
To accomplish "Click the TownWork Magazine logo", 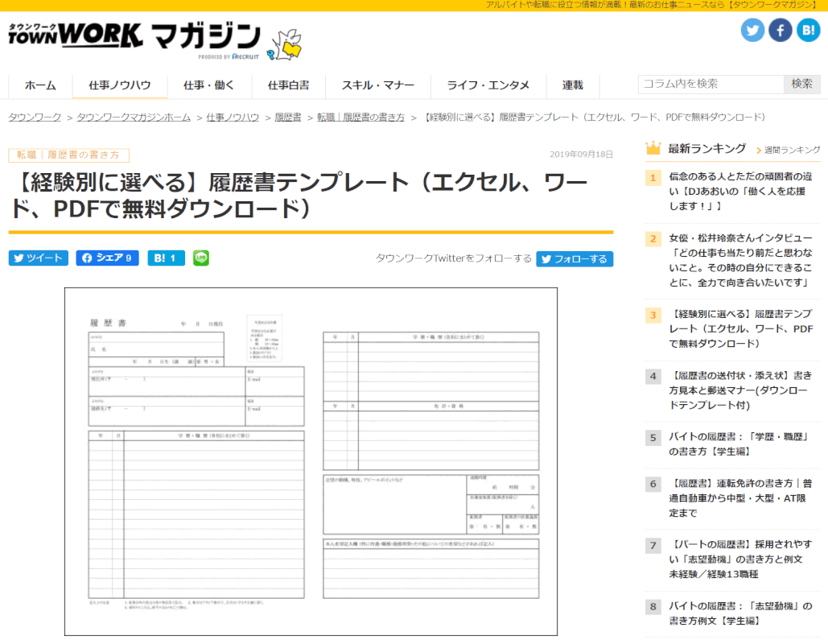I will click(x=134, y=41).
